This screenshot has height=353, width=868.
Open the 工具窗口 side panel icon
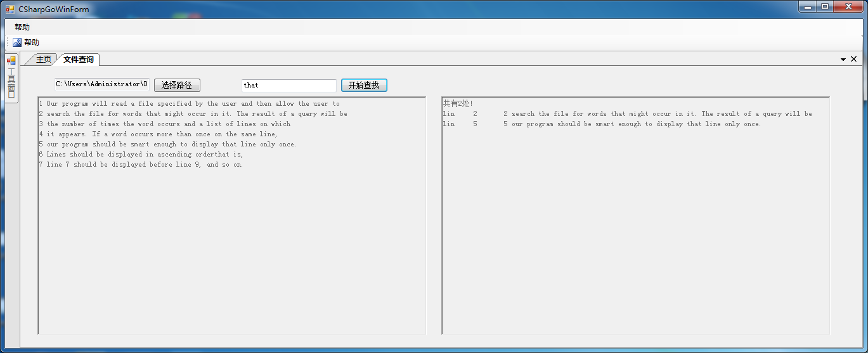pos(11,61)
